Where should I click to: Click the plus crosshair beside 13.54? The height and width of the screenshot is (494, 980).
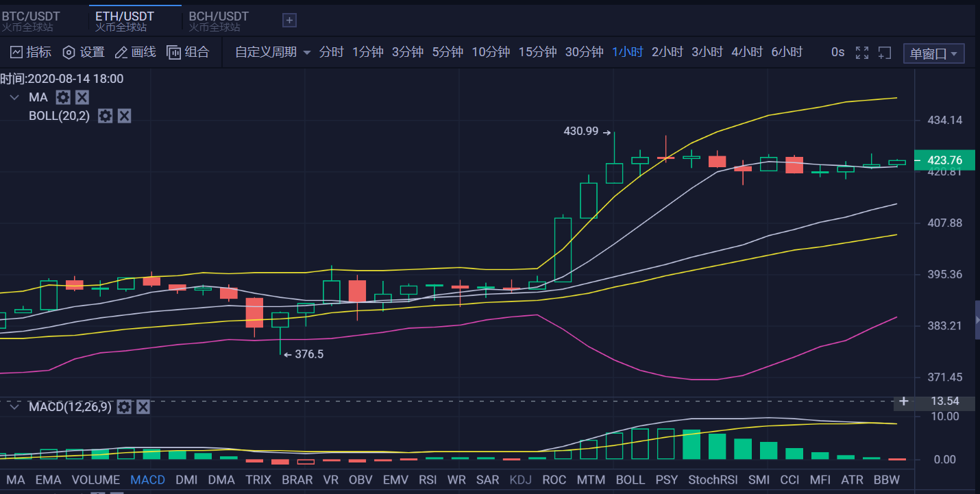tap(904, 402)
